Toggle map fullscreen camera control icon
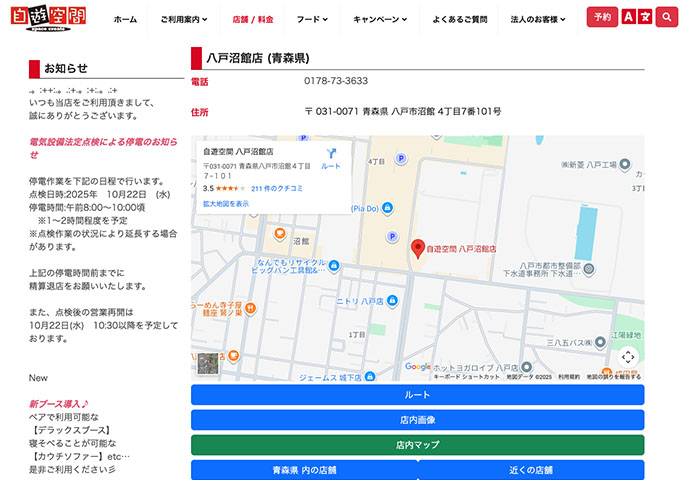This screenshot has height=480, width=680. [628, 357]
